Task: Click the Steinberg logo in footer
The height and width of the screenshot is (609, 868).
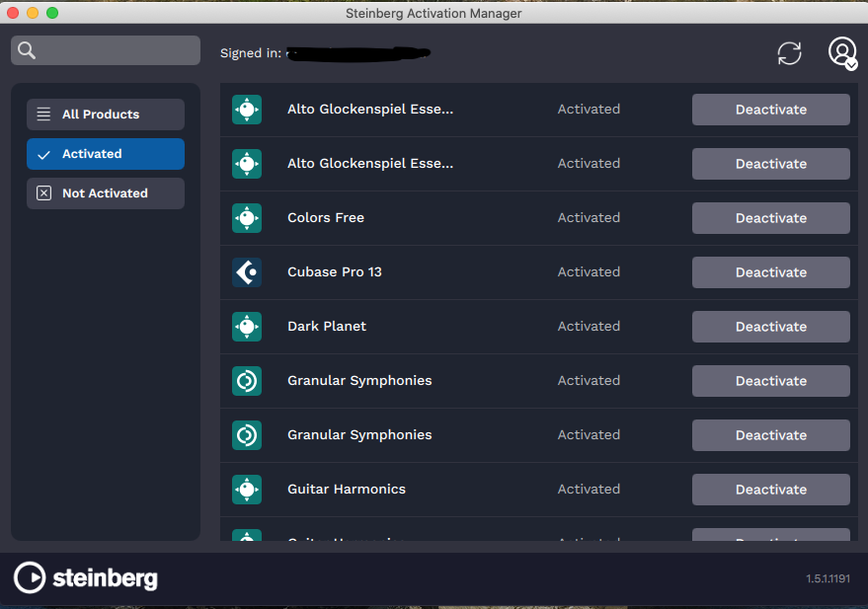Action: click(86, 578)
